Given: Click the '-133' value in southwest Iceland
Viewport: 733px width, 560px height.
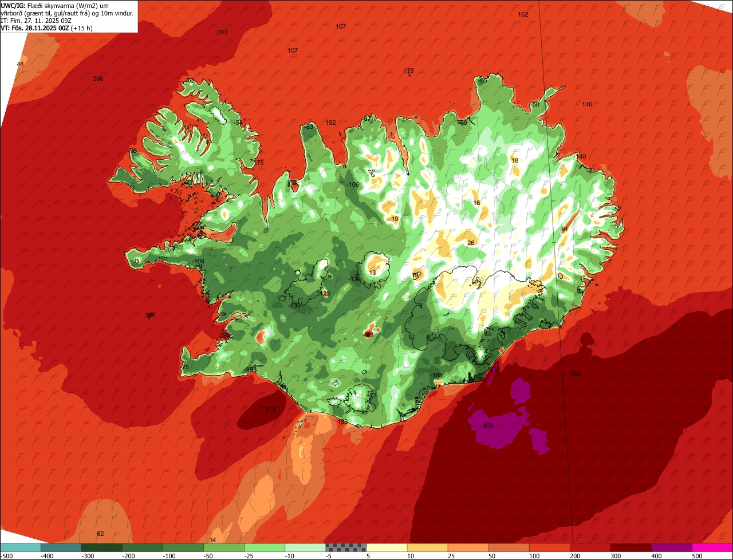Looking at the screenshot, I should click(x=295, y=305).
